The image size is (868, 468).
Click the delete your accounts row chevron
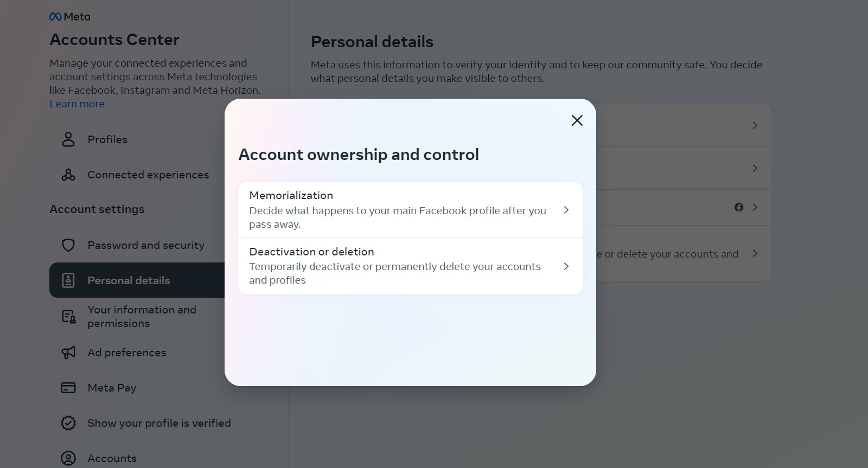click(x=755, y=253)
